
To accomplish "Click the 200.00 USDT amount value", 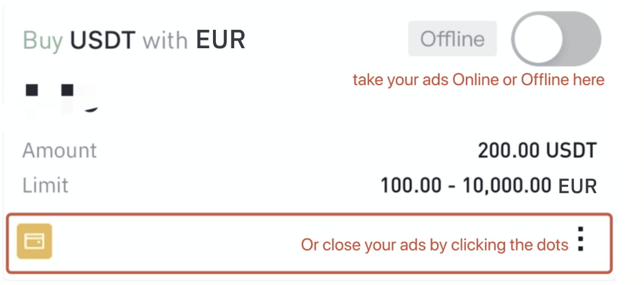I will click(x=537, y=151).
